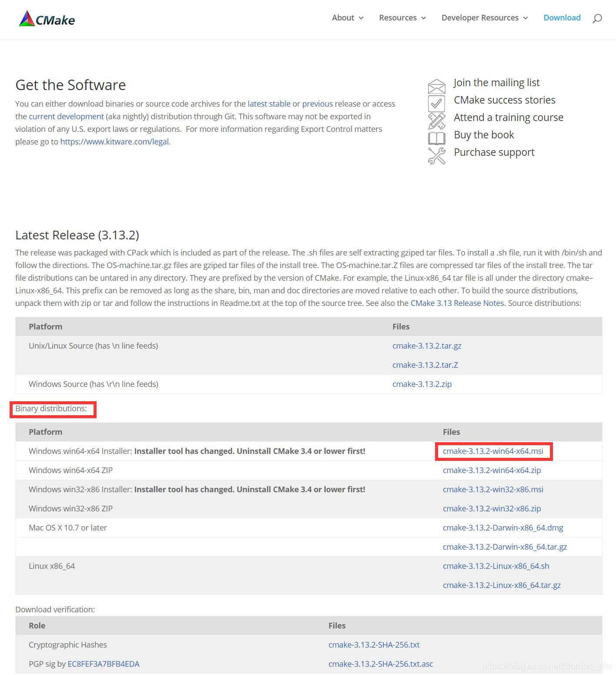Viewport: 616px width, 675px height.
Task: Go to the Download nav item
Action: coord(562,18)
